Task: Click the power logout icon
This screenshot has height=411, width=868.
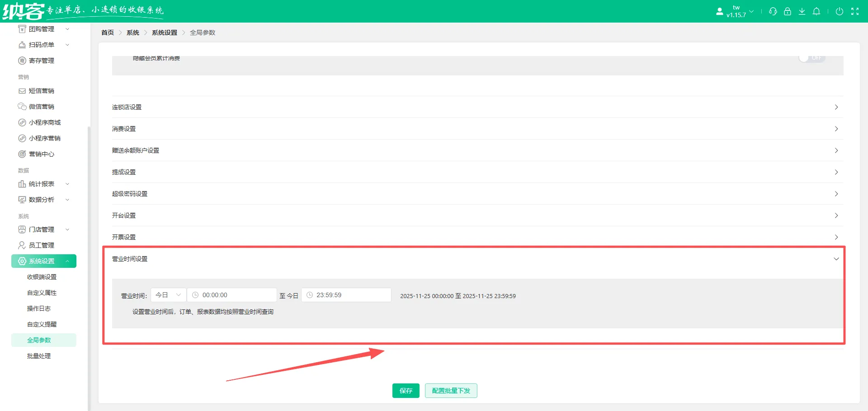Action: pos(839,11)
